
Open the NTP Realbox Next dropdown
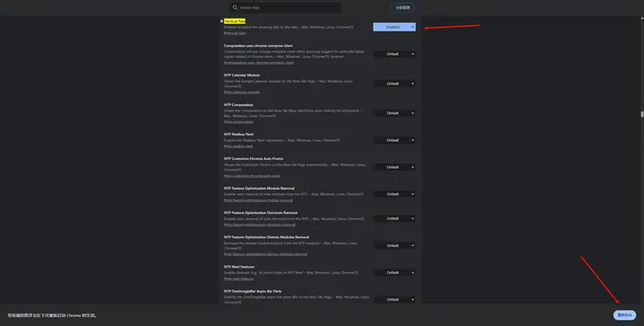coord(394,140)
